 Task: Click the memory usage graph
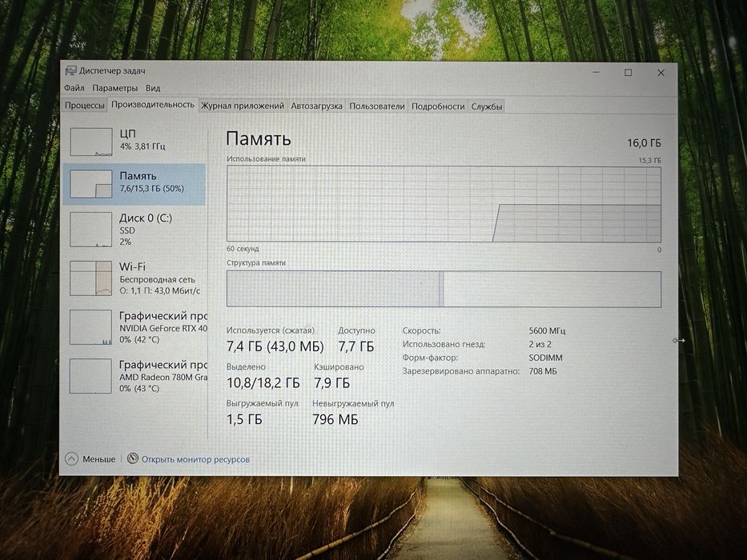[x=444, y=204]
